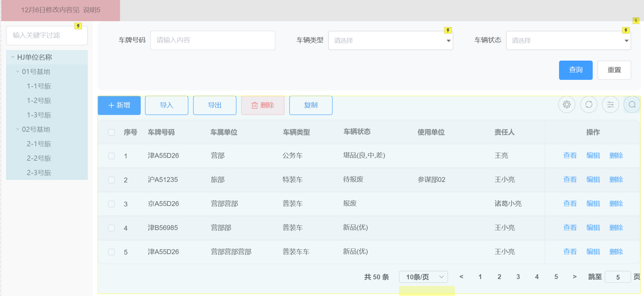Click the 参谋部02 cell in row 2

click(x=431, y=180)
